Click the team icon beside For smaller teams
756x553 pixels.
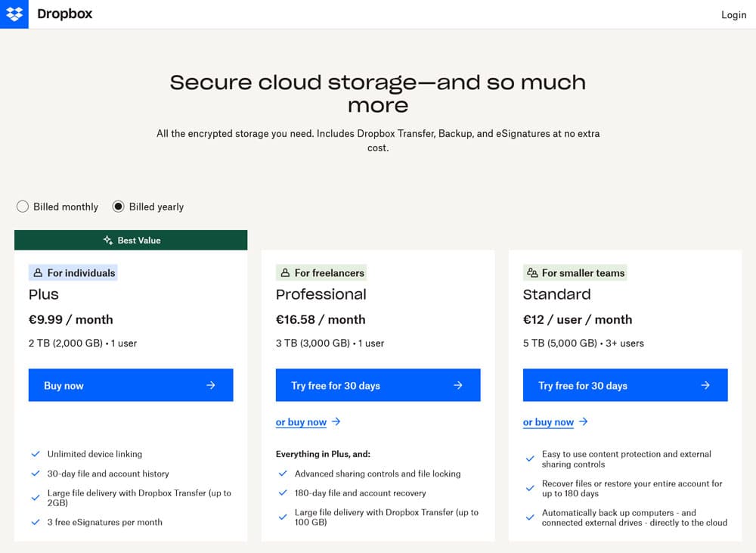[x=532, y=273]
